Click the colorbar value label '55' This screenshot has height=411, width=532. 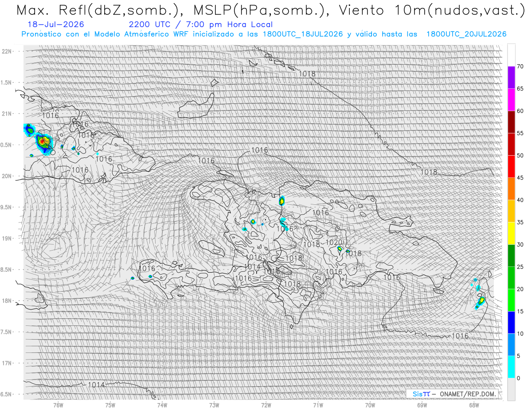[520, 133]
